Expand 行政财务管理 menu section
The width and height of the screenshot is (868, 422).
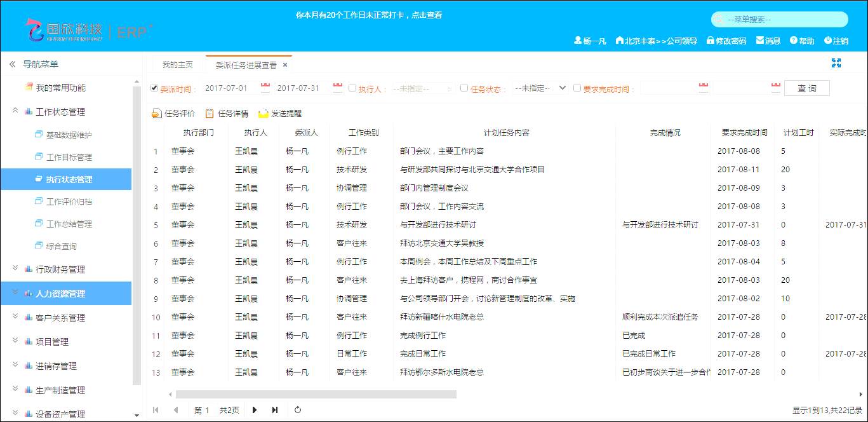[x=60, y=269]
